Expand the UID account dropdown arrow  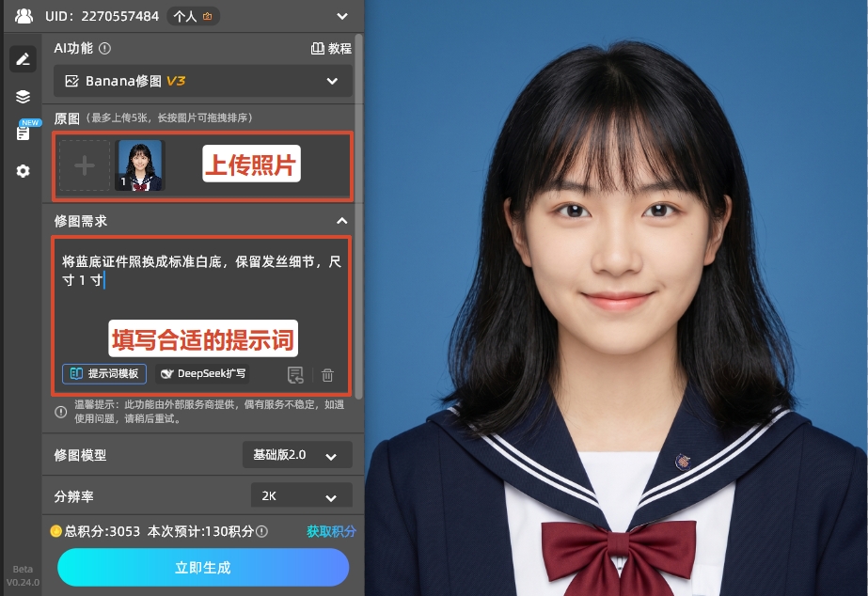pyautogui.click(x=343, y=15)
